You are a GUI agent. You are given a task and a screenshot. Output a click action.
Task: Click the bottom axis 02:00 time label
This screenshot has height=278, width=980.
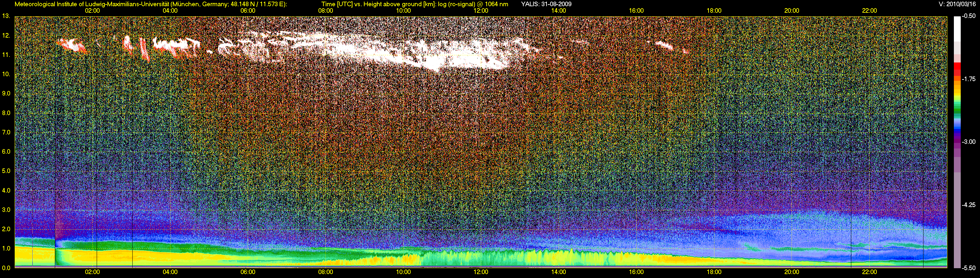point(92,272)
